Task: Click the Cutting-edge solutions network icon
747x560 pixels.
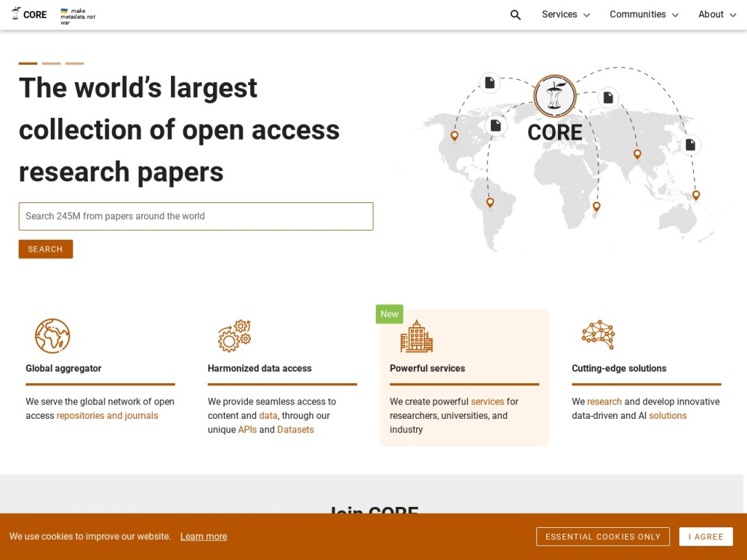Action: 598,335
